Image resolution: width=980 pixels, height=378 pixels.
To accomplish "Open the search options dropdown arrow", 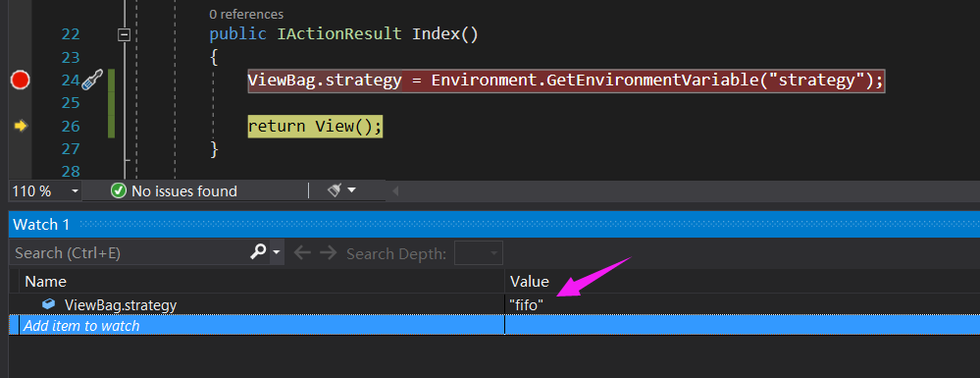I will tap(277, 253).
